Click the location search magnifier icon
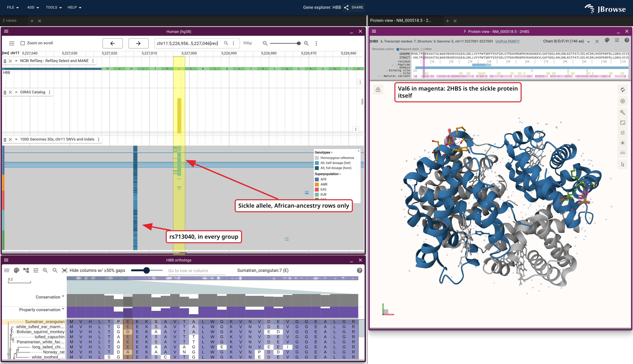Screen dimensions: 633x364 click(226, 43)
